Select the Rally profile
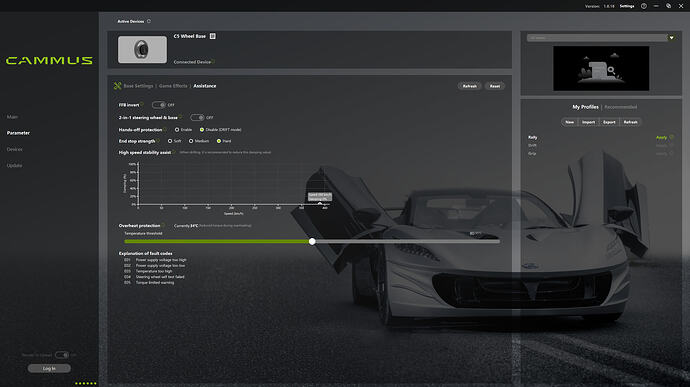Screen dimensions: 690x387 point(532,137)
